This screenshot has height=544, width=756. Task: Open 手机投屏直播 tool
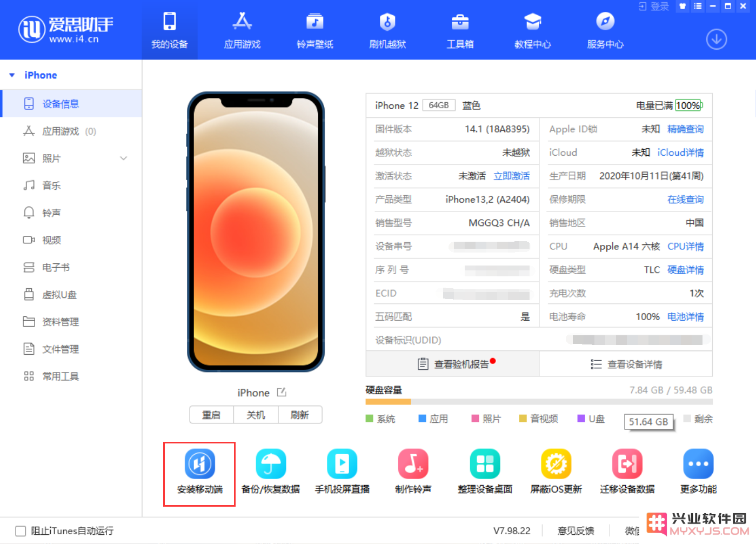pos(342,472)
